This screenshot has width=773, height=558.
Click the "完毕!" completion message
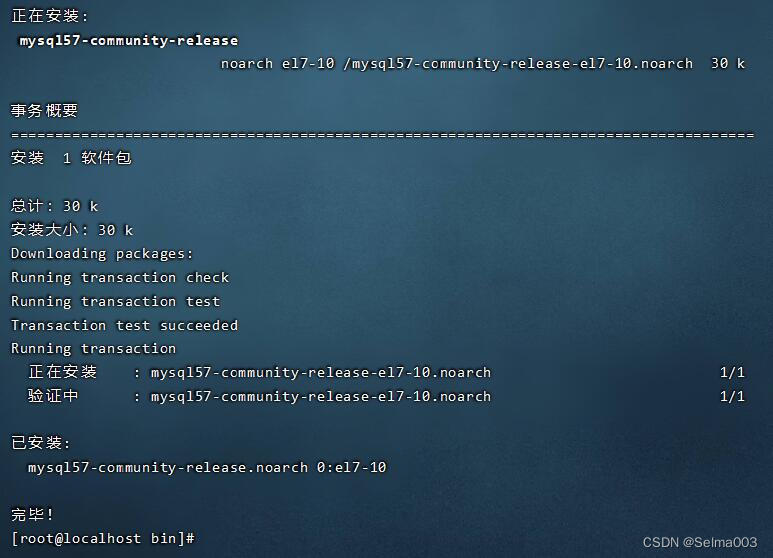pyautogui.click(x=32, y=515)
